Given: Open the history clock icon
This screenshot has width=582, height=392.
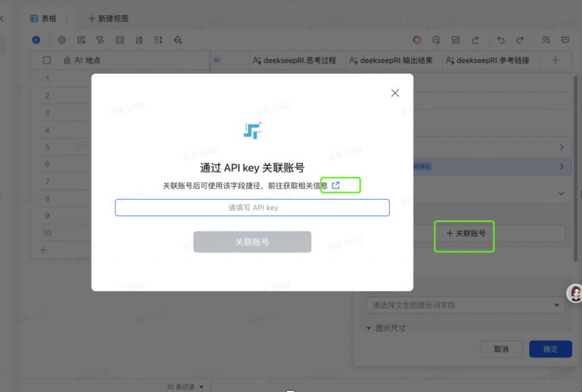Looking at the screenshot, I should click(x=436, y=40).
